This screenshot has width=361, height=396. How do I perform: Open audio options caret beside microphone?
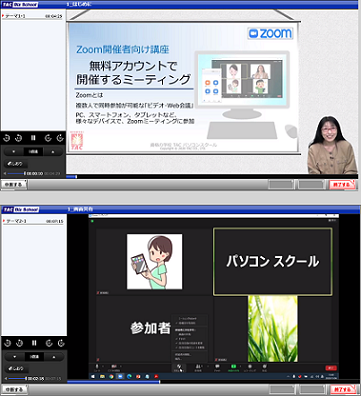click(x=103, y=366)
